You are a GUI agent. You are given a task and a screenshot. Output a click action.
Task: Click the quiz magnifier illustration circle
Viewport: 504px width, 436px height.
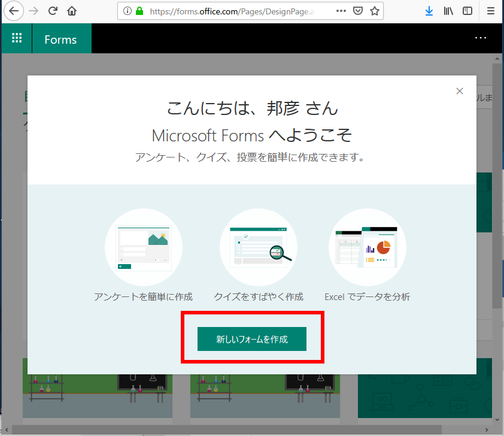259,247
